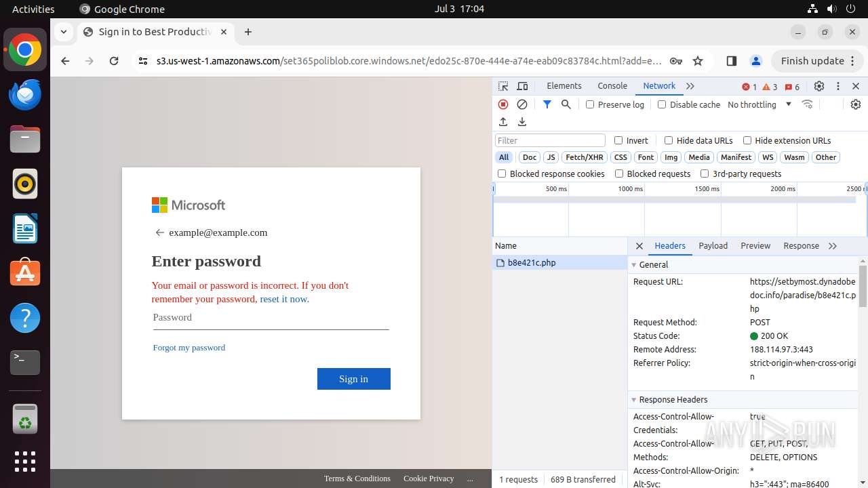The width and height of the screenshot is (868, 488).
Task: Filter requests by Fetch/XHR
Action: click(585, 157)
